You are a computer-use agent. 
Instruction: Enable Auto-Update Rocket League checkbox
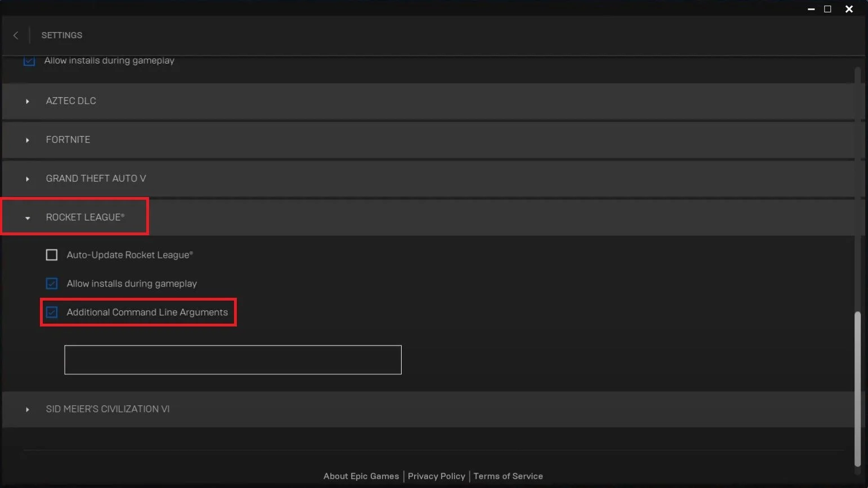52,255
